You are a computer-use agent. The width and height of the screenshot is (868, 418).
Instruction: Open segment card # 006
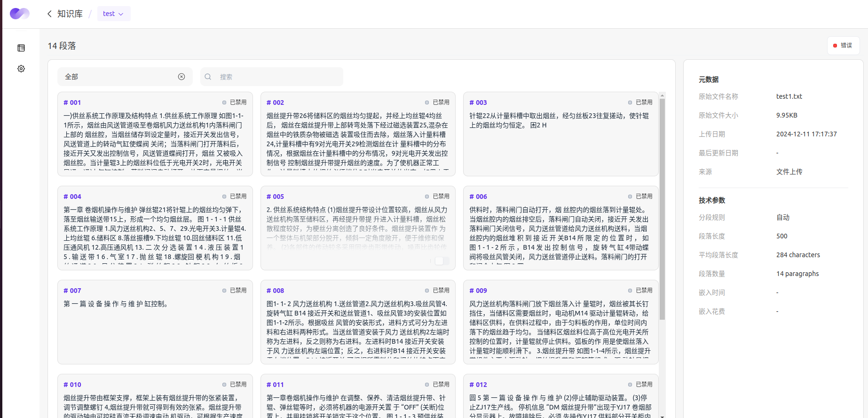(x=561, y=228)
